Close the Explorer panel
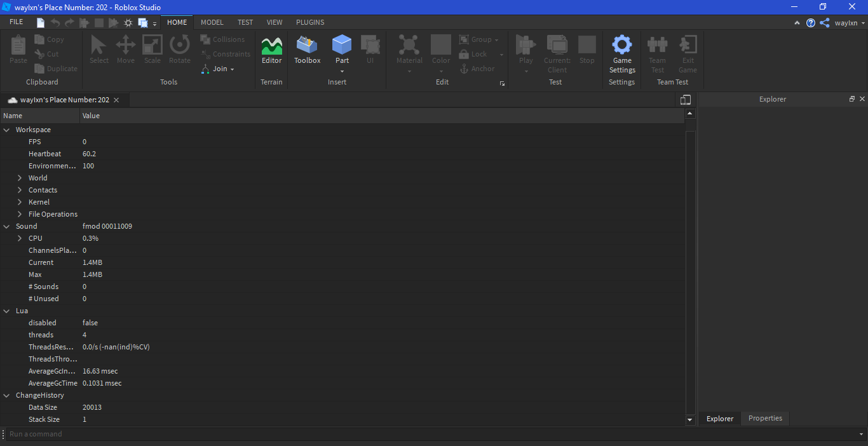868x446 pixels. pos(862,99)
